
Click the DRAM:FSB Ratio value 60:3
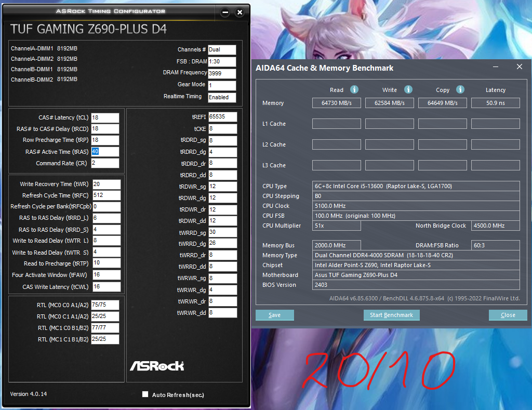coord(495,245)
